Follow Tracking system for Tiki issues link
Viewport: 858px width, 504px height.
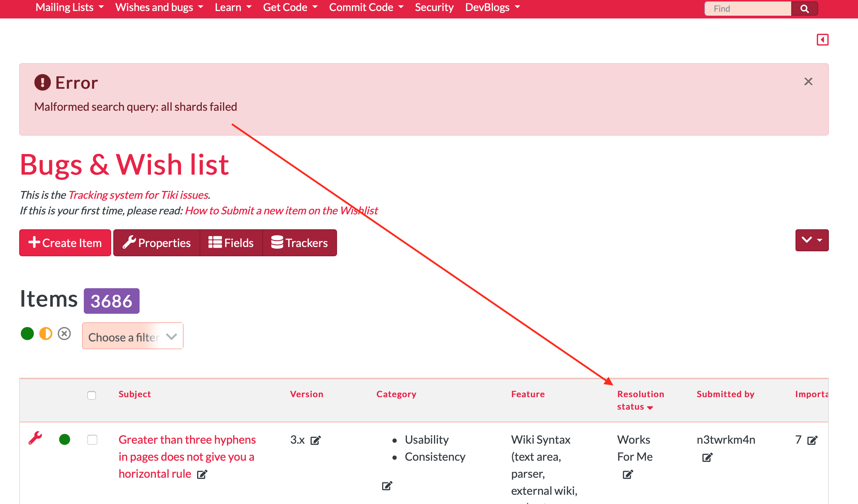138,195
